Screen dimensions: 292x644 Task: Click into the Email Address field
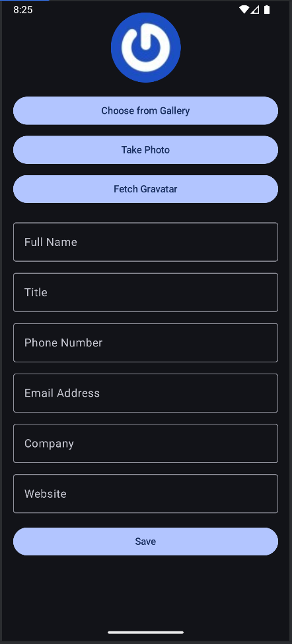point(145,393)
